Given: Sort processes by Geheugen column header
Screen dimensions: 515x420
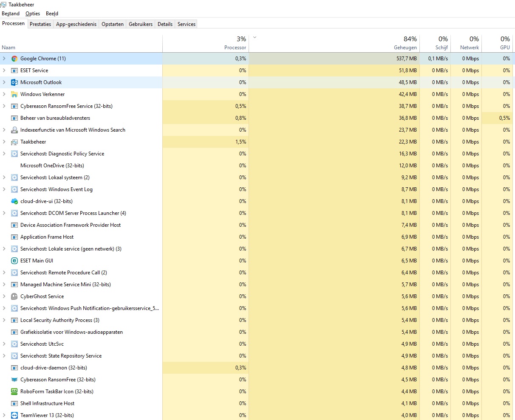Looking at the screenshot, I should [405, 48].
